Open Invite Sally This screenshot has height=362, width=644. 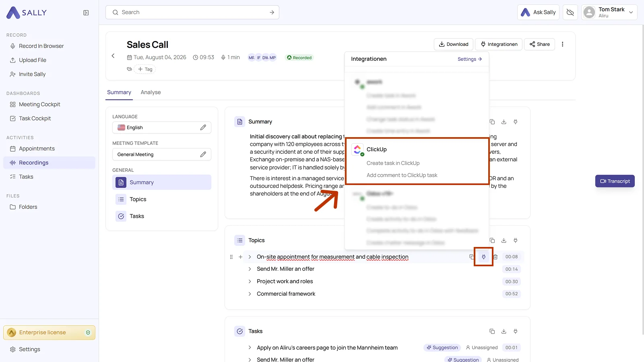[49, 74]
